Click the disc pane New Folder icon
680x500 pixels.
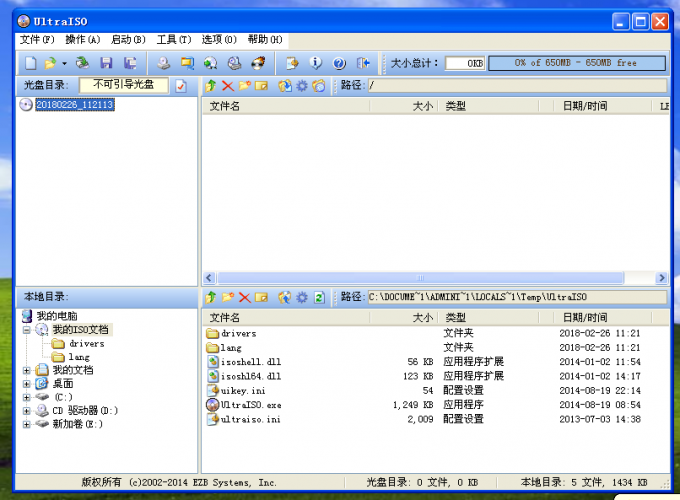click(245, 85)
